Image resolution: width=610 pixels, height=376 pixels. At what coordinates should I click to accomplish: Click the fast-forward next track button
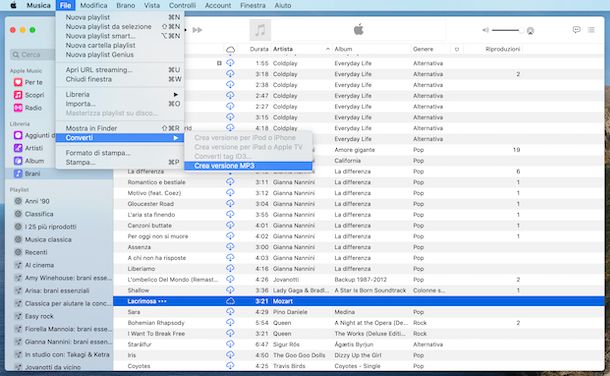pyautogui.click(x=197, y=30)
